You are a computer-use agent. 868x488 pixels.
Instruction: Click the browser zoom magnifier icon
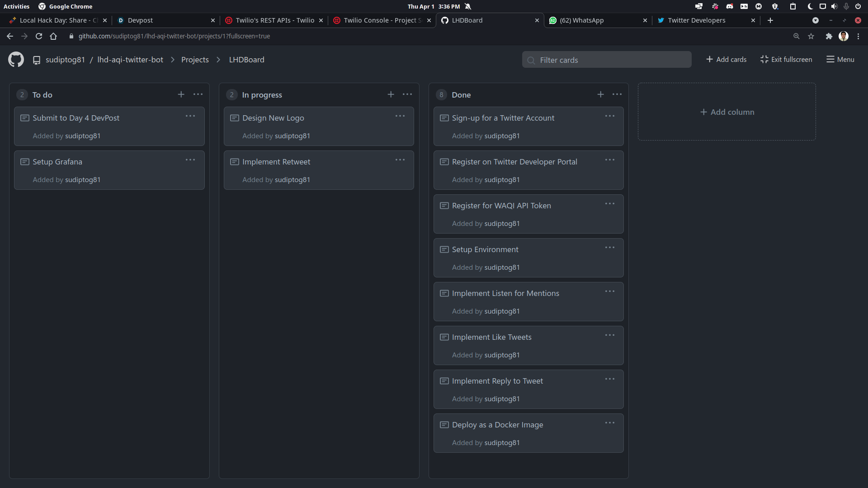pyautogui.click(x=797, y=36)
